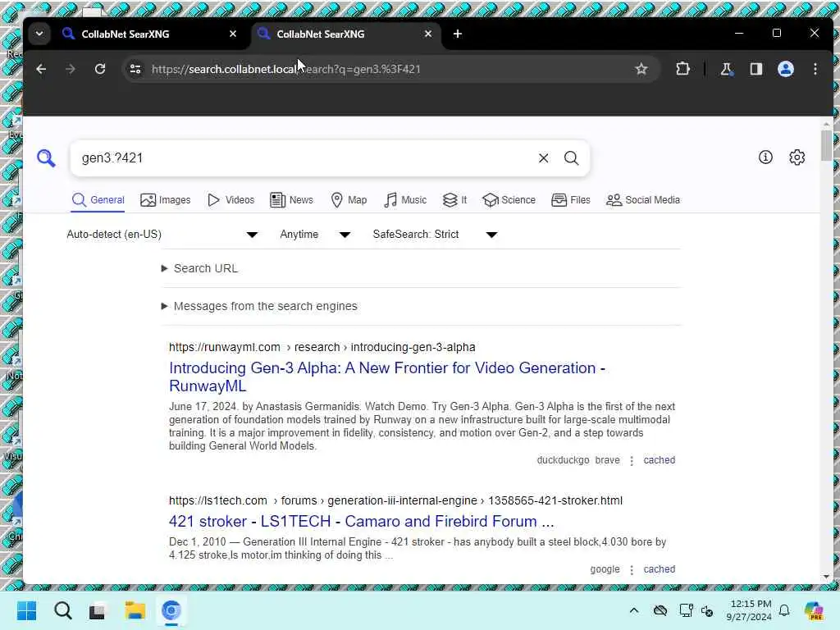Click the page vertical scrollbar thumb
This screenshot has width=840, height=630.
tap(826, 144)
